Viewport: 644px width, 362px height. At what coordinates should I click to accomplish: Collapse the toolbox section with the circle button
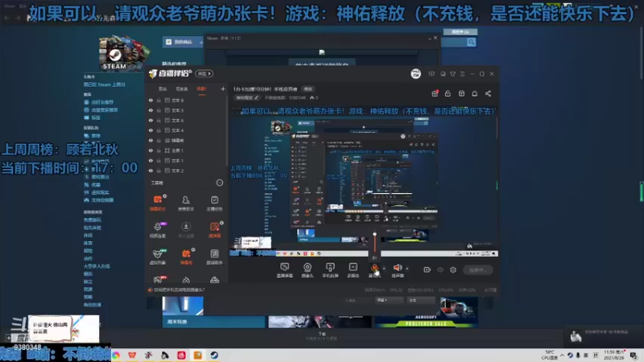(x=220, y=183)
